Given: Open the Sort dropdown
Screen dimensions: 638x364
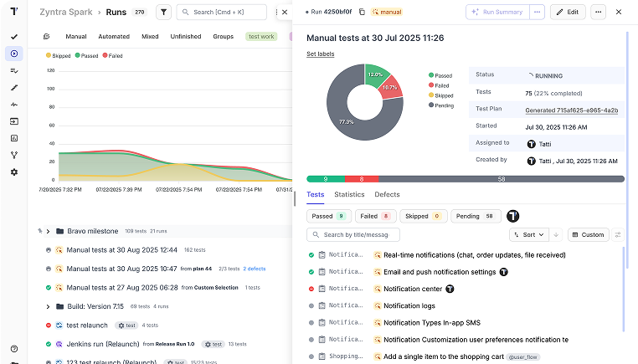Looking at the screenshot, I should coord(528,235).
